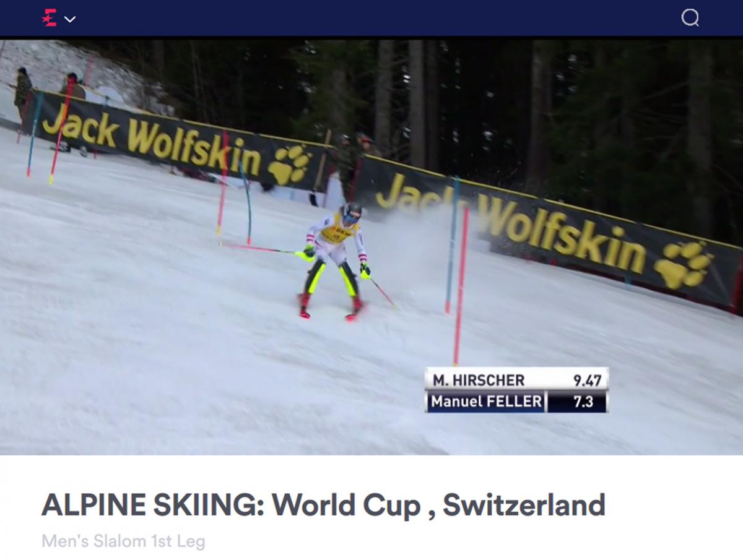The height and width of the screenshot is (560, 743).
Task: Click the Eurosport logo icon
Action: pyautogui.click(x=50, y=19)
